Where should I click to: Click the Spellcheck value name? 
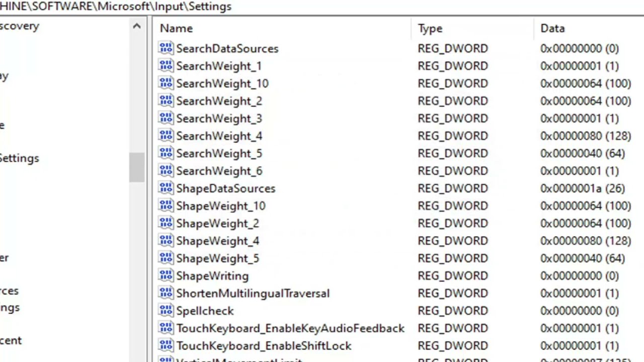click(205, 311)
